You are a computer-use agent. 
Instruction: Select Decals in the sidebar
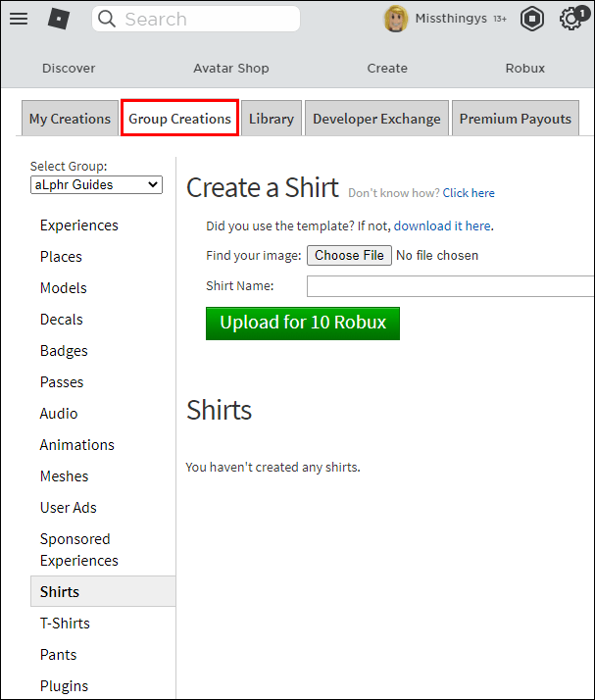click(62, 320)
